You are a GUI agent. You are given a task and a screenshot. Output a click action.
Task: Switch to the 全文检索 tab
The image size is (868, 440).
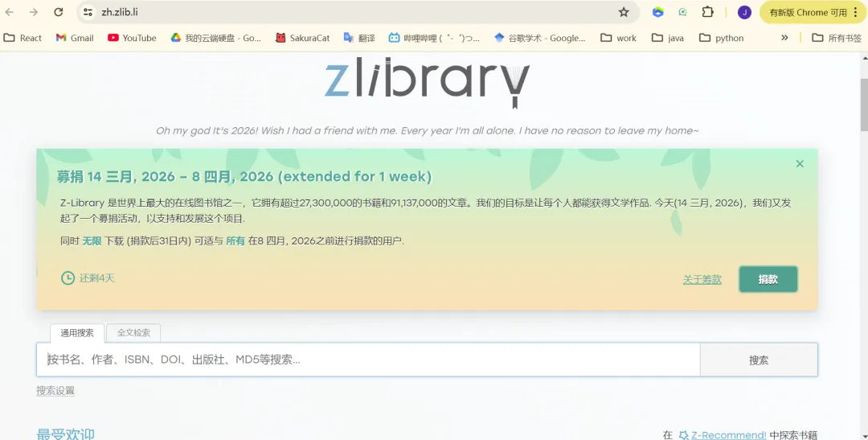pyautogui.click(x=133, y=332)
